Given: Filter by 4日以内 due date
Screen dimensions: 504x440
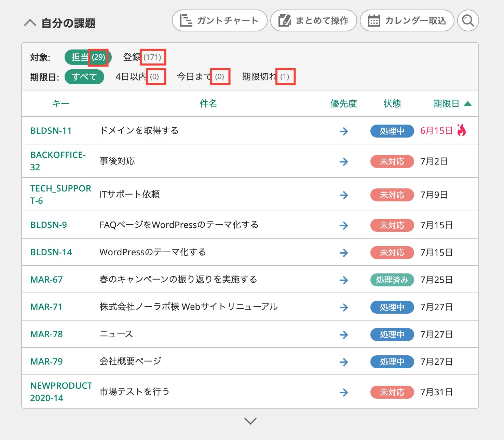Looking at the screenshot, I should pyautogui.click(x=137, y=76).
